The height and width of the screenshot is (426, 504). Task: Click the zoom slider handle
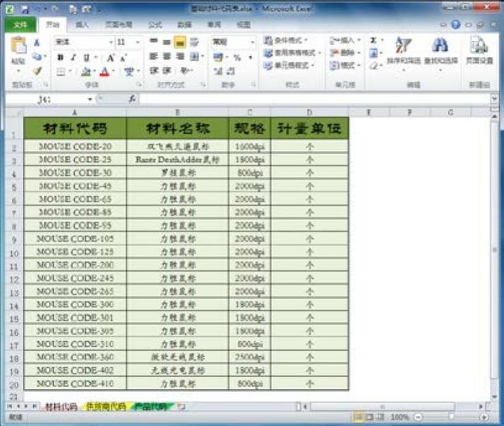coord(451,417)
